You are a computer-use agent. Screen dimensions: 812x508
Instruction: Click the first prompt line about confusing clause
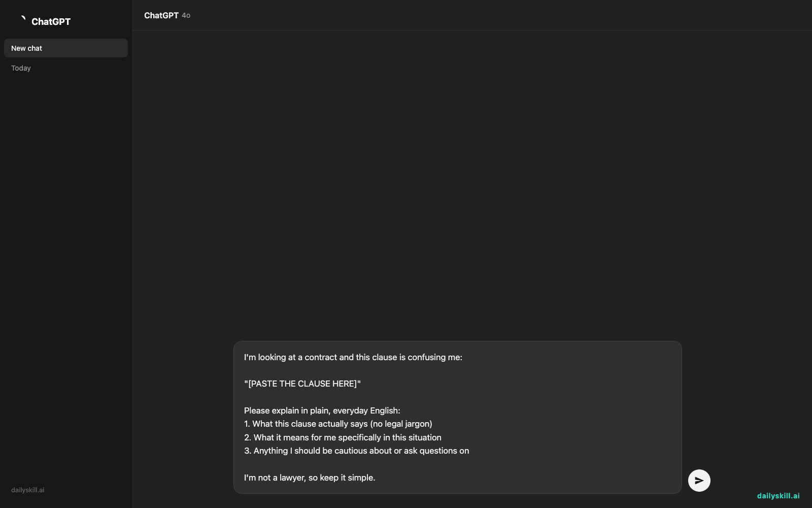tap(353, 357)
